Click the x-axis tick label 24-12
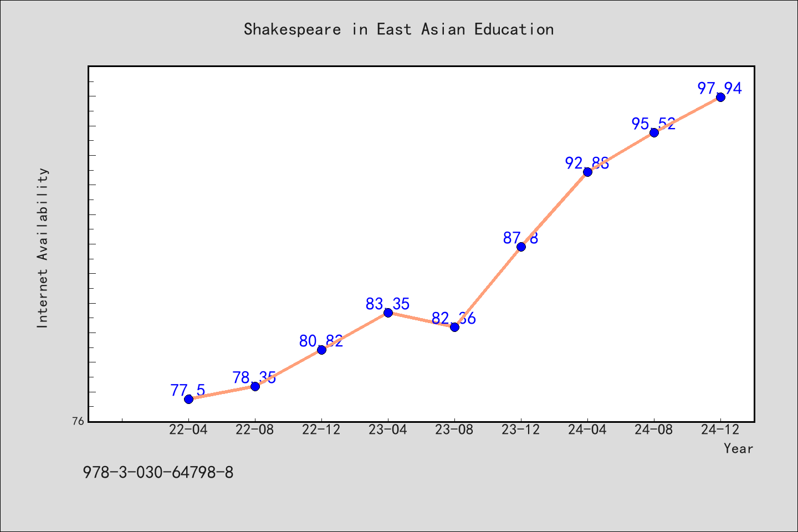 tap(720, 429)
